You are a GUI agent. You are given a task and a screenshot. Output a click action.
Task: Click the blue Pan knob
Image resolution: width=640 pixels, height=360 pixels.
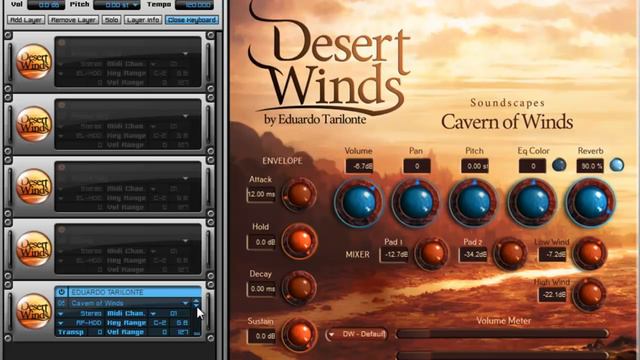416,202
